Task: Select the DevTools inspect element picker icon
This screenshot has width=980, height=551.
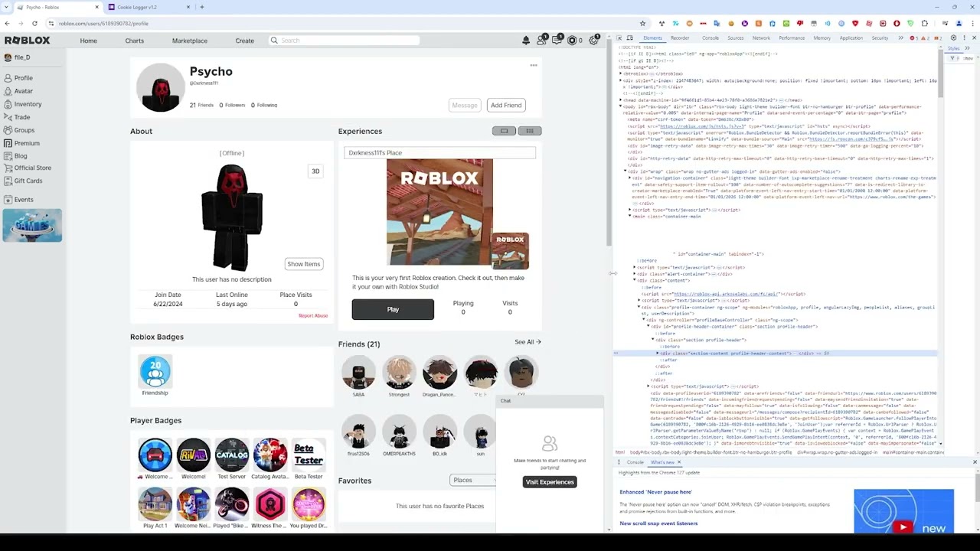Action: pyautogui.click(x=620, y=37)
